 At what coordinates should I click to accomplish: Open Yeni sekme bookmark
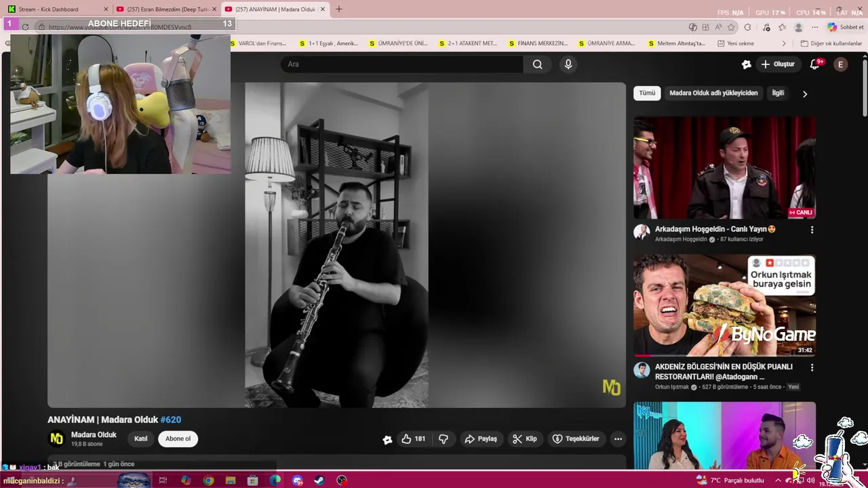pyautogui.click(x=736, y=43)
